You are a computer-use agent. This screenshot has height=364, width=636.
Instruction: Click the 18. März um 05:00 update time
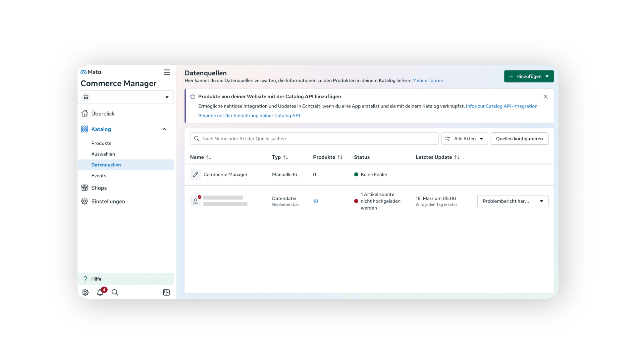[436, 199]
